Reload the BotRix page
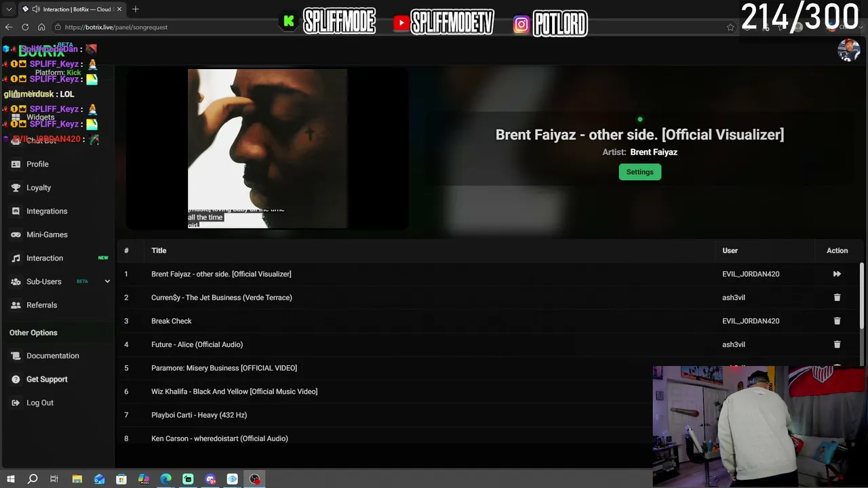Screen dimensions: 868x488 [25, 27]
